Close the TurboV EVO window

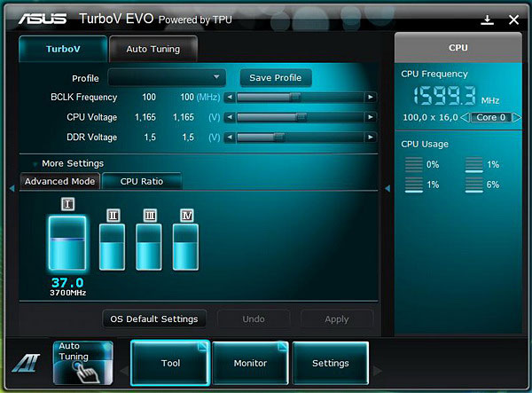[513, 20]
